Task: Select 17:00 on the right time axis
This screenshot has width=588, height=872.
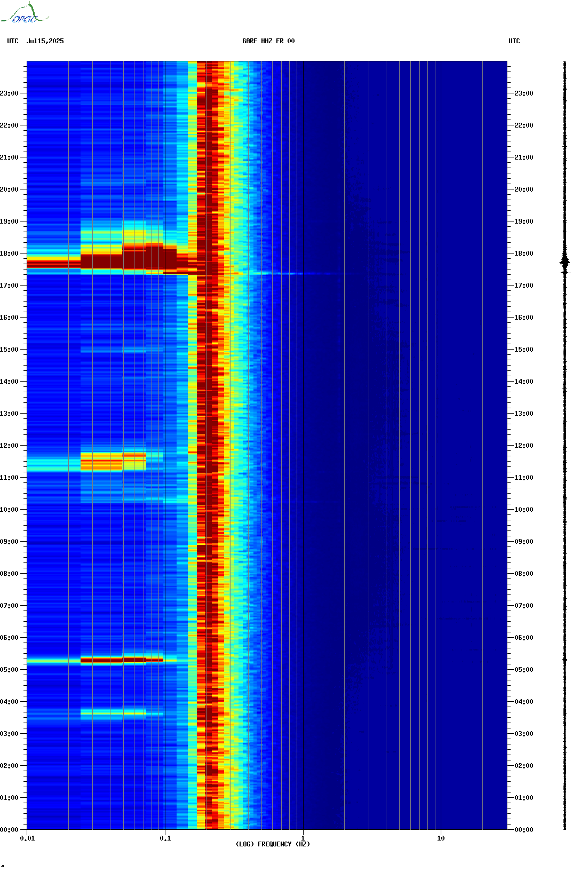Action: (524, 286)
